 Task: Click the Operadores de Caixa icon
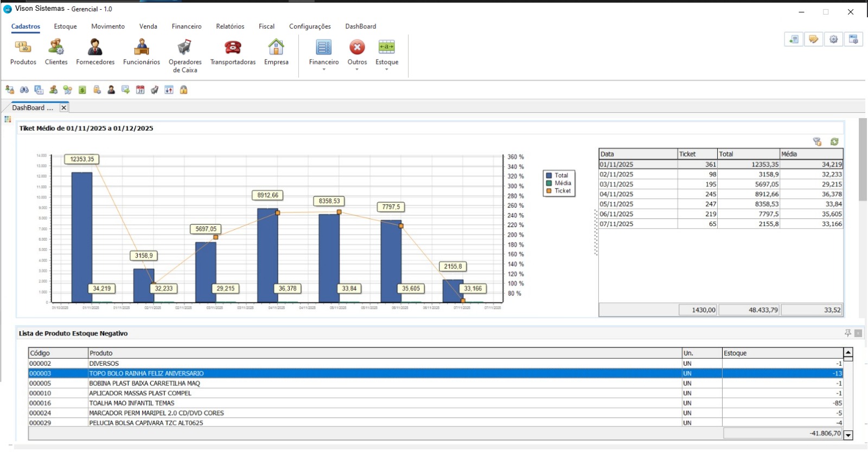click(185, 48)
